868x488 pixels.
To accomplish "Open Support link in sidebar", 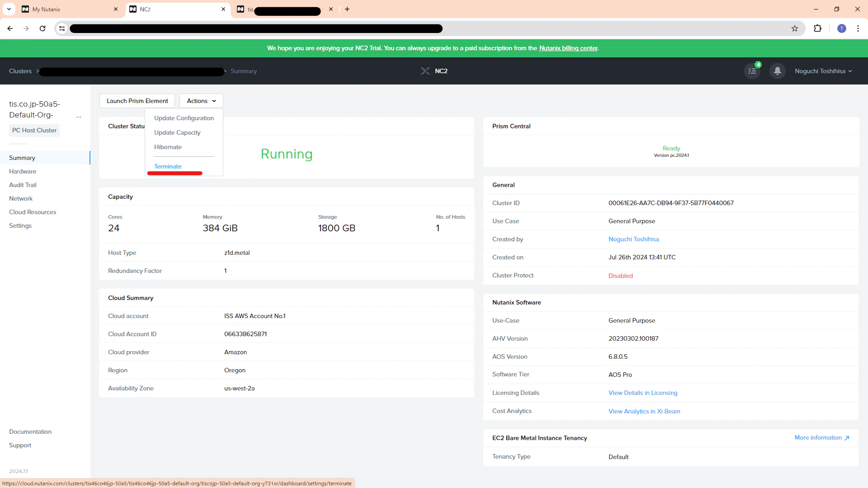I will pyautogui.click(x=20, y=445).
